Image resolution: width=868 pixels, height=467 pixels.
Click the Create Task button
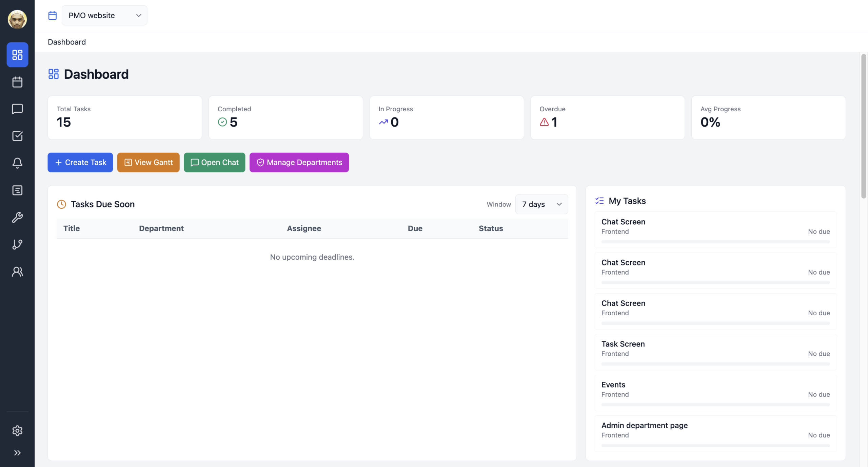(x=80, y=163)
